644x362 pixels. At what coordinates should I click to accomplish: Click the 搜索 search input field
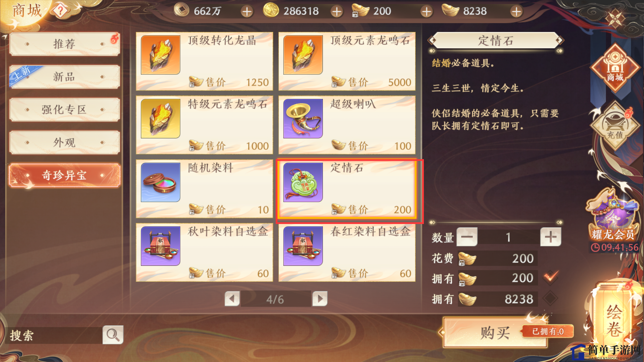[x=54, y=335]
